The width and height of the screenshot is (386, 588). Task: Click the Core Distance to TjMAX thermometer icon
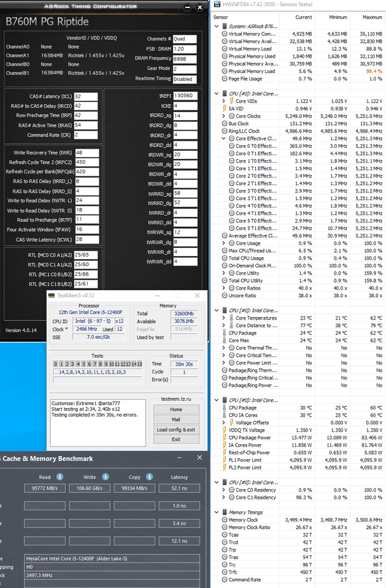231,325
